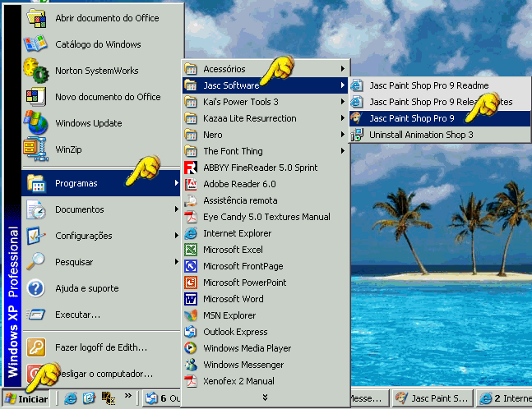The width and height of the screenshot is (532, 409).
Task: Expand The Font Thing submenu arrow
Action: tap(343, 151)
